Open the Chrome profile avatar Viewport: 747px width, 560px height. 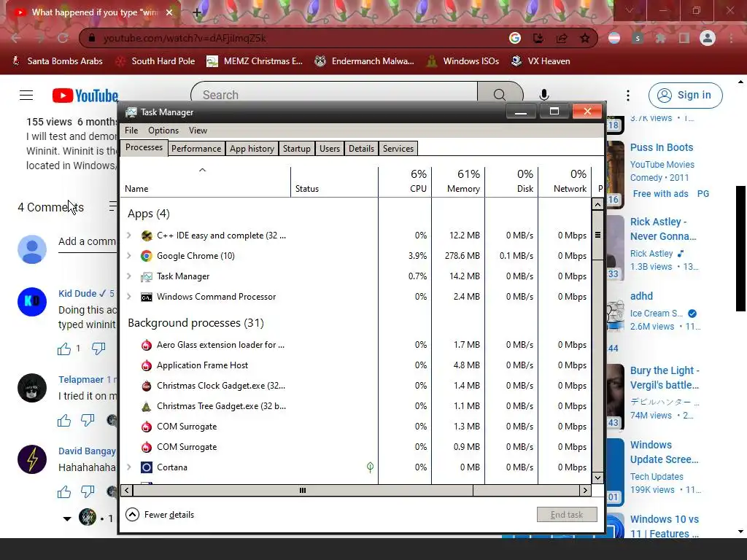coord(708,38)
